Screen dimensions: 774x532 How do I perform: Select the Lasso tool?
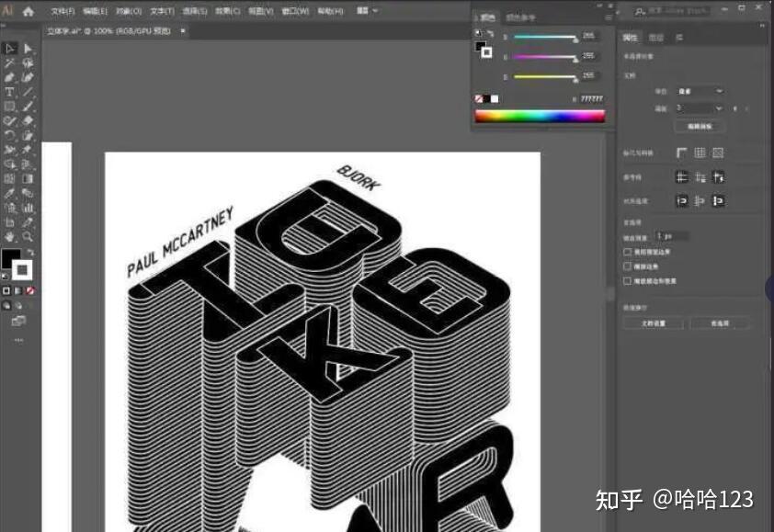click(28, 62)
